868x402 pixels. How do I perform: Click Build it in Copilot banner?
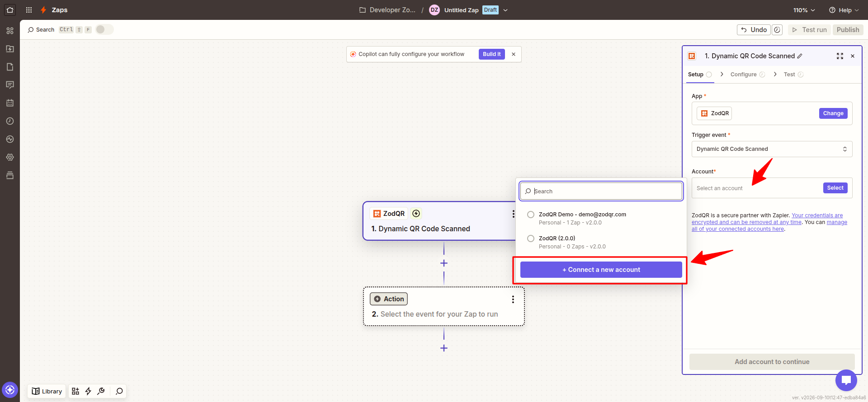(491, 54)
